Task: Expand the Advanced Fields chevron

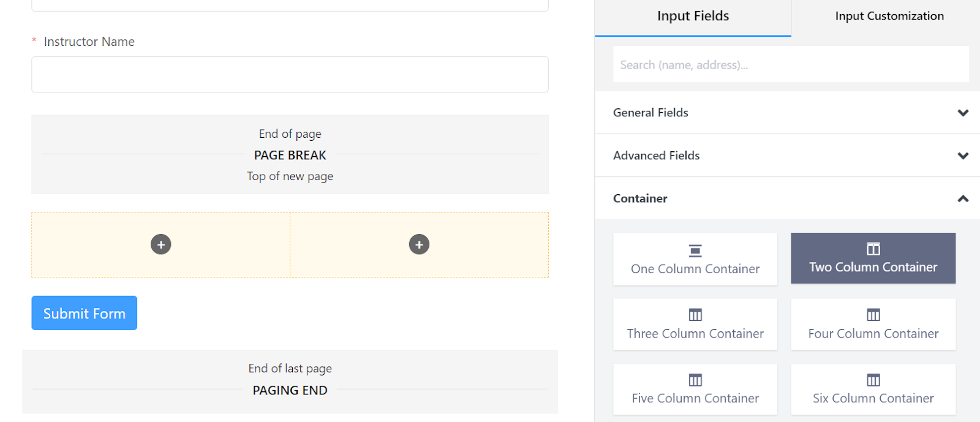Action: (963, 156)
